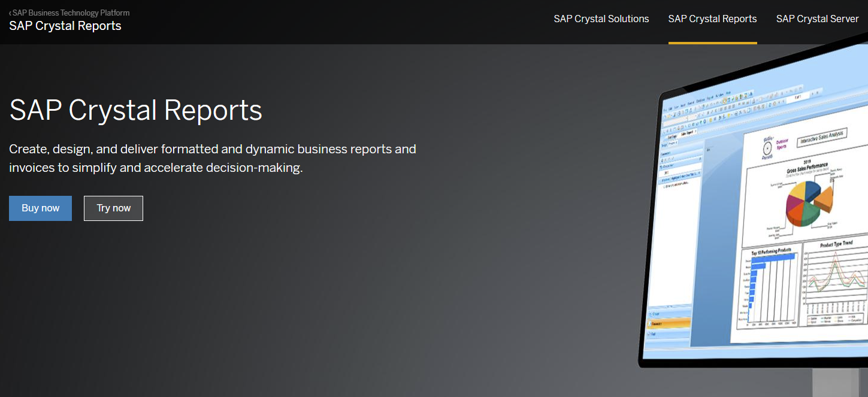Click the Save icon in the Crystal Reports toolbar

pos(679,111)
